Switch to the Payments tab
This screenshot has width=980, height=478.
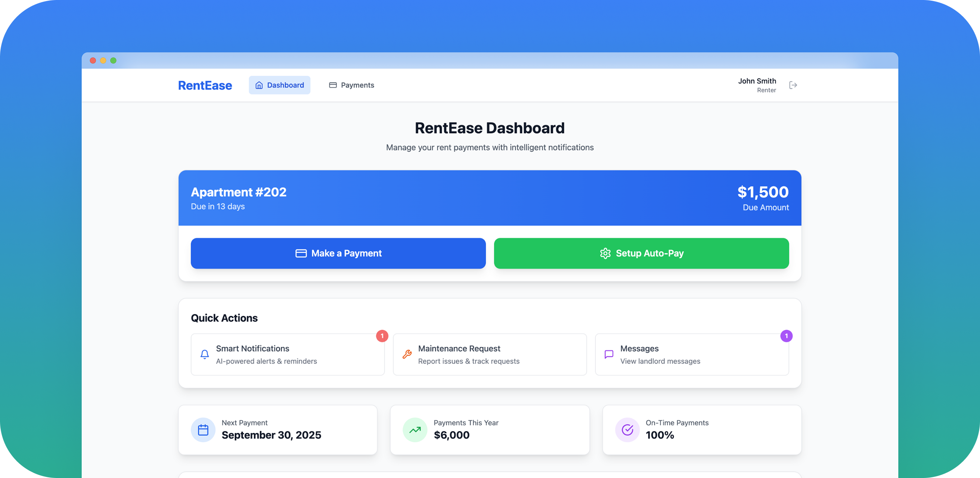click(351, 85)
